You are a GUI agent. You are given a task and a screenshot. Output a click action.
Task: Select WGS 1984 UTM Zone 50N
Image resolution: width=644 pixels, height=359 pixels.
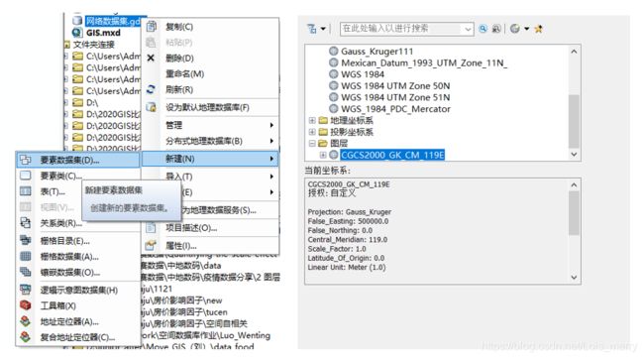click(395, 85)
